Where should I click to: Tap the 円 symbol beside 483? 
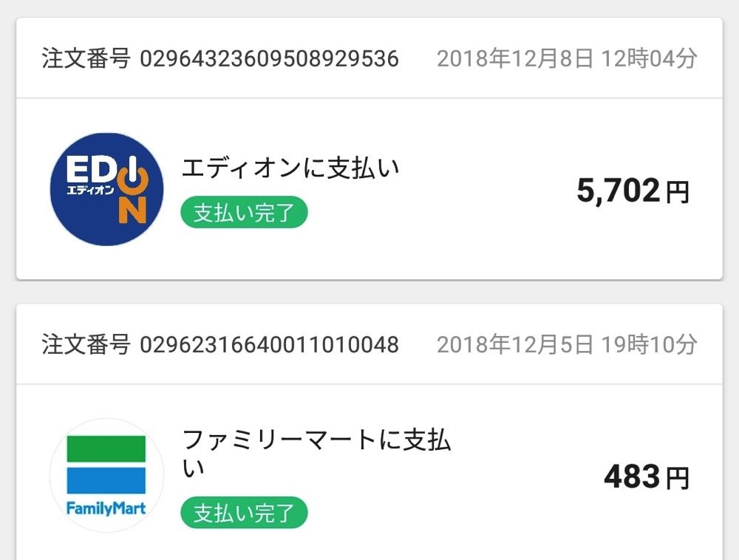pyautogui.click(x=678, y=478)
